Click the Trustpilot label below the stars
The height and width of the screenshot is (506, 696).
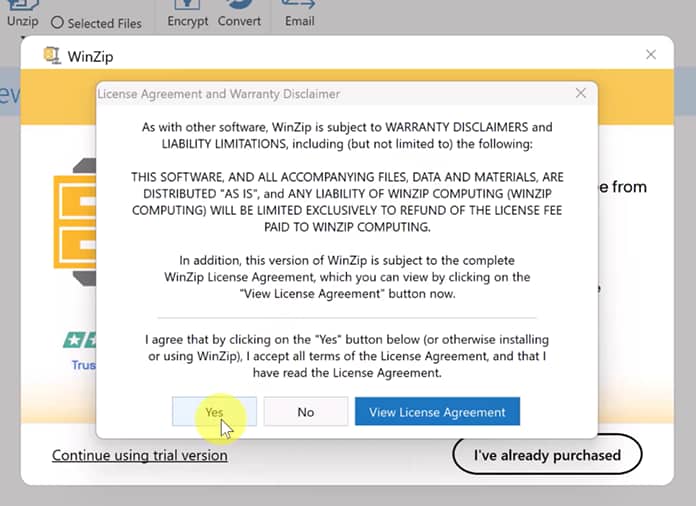pyautogui.click(x=83, y=365)
